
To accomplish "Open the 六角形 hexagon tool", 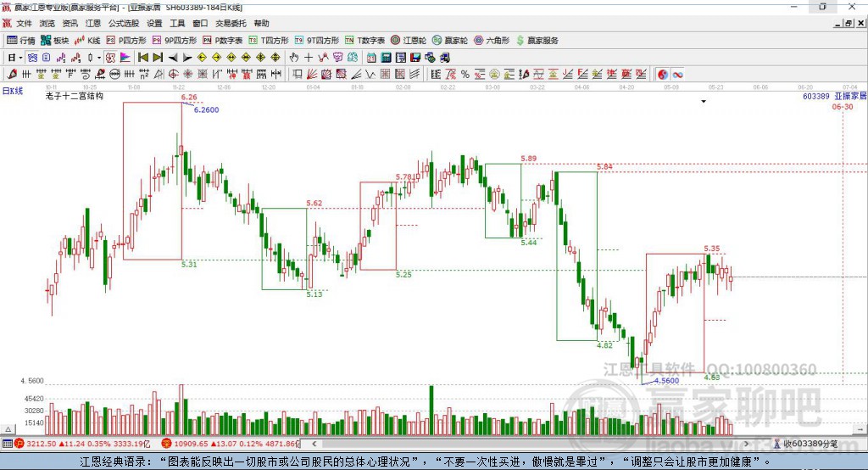I will pyautogui.click(x=492, y=41).
